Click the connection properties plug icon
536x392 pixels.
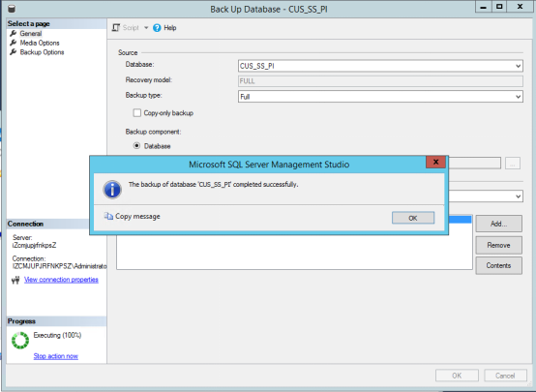15,280
